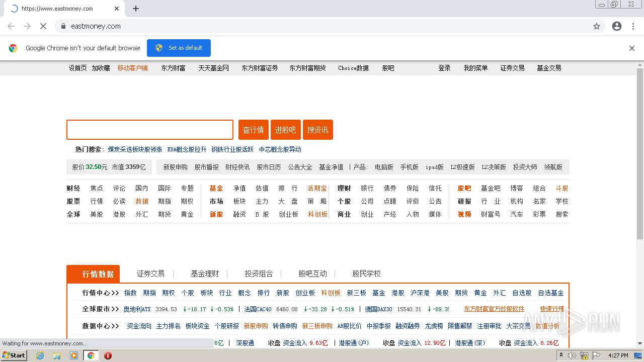Expand the 数据中心>> section
This screenshot has width=644, height=362.
point(101,326)
